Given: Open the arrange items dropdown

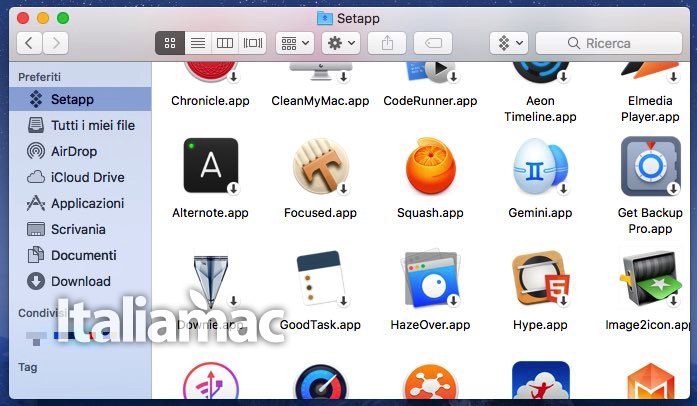Looking at the screenshot, I should (x=295, y=43).
